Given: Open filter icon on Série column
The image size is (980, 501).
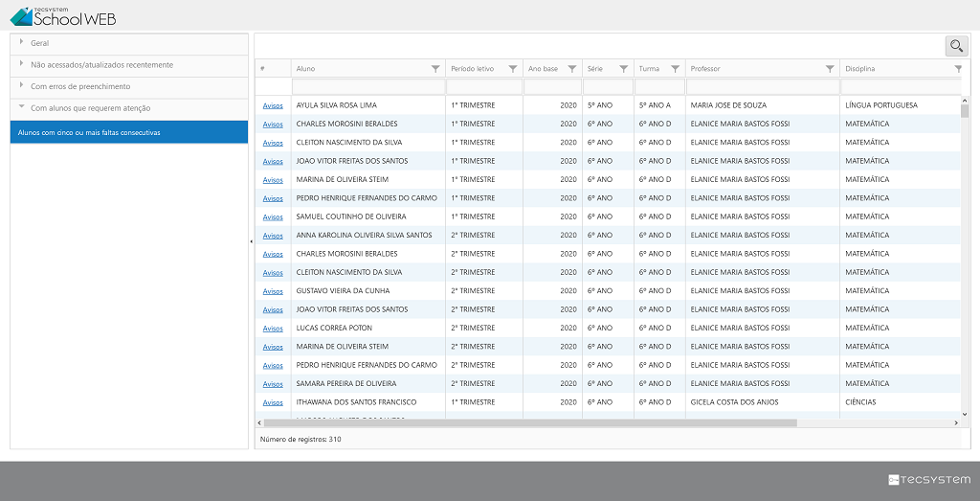Looking at the screenshot, I should pos(624,69).
